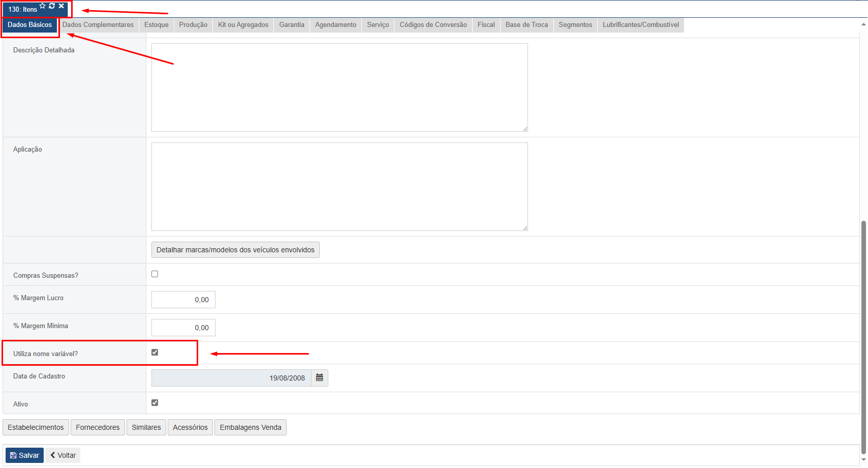Open the calendar picker for Data de Cadastro

(320, 378)
